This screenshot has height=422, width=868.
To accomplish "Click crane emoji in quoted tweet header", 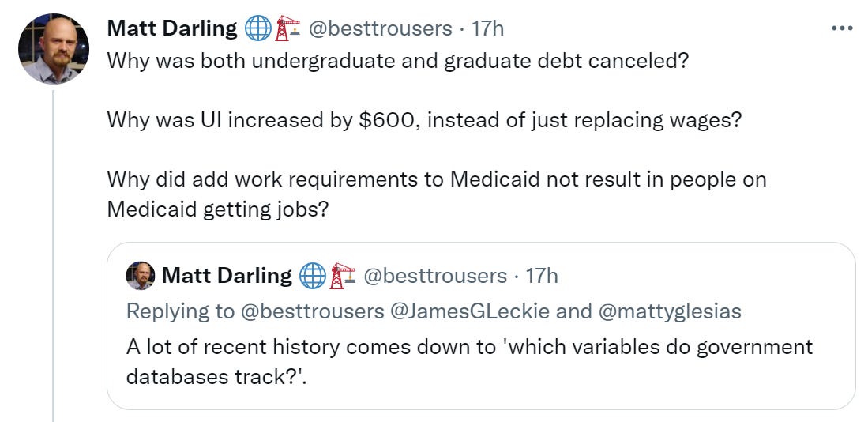I will tap(342, 276).
